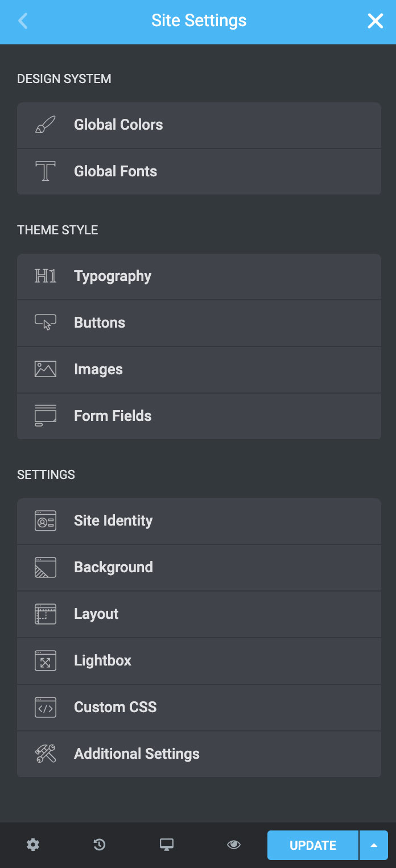The image size is (396, 868).
Task: Click the Images picture icon
Action: click(46, 369)
